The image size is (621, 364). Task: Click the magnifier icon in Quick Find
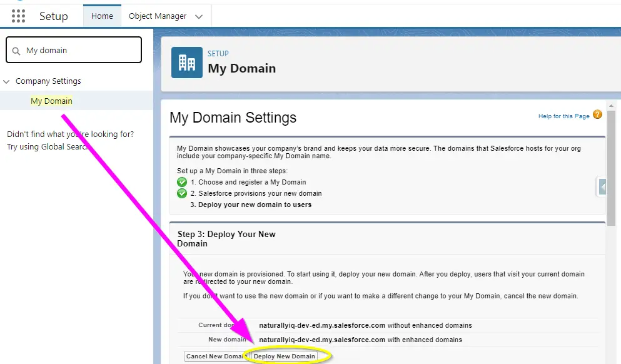17,51
